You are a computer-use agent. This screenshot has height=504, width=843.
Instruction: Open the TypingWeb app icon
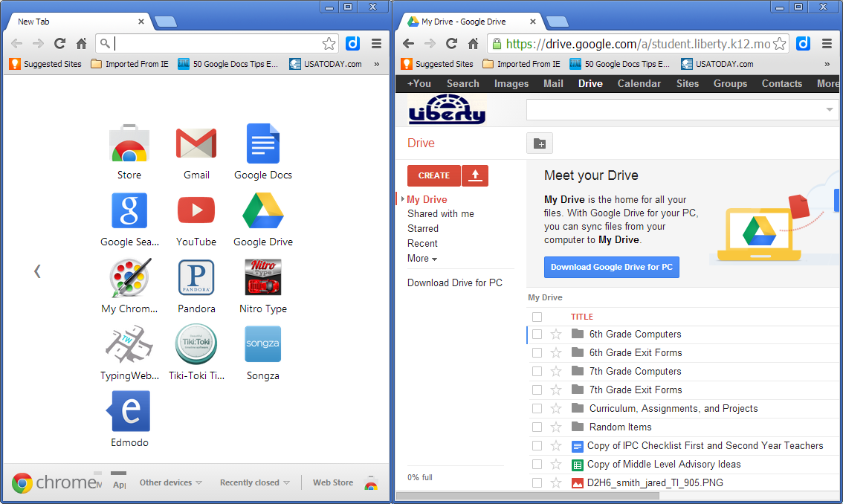coord(129,344)
